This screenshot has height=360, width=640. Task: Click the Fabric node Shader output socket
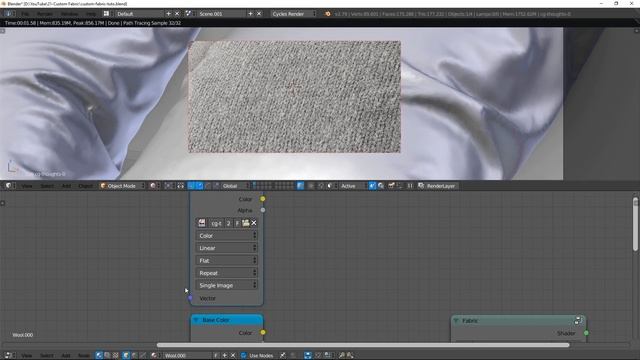click(587, 333)
